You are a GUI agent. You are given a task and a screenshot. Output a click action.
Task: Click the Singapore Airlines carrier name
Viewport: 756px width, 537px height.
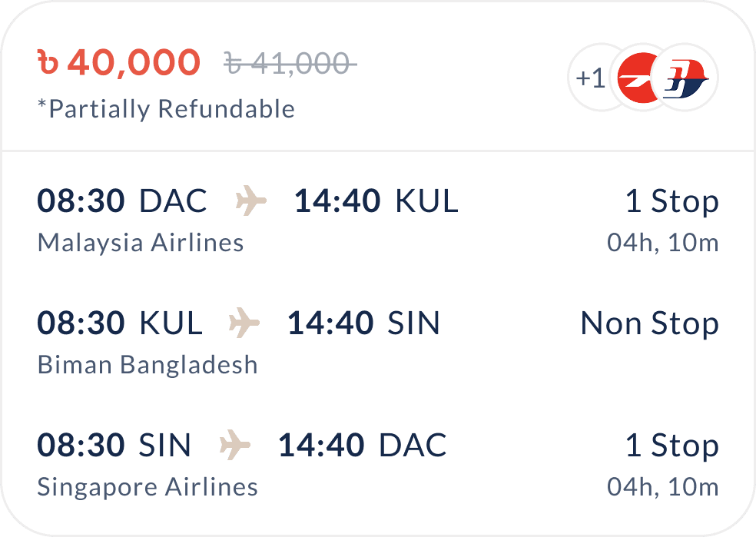148,487
